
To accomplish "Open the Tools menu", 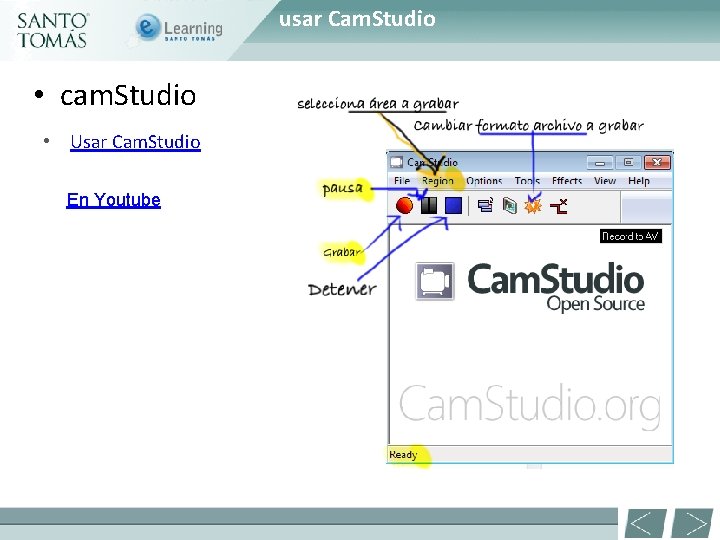I will click(527, 181).
